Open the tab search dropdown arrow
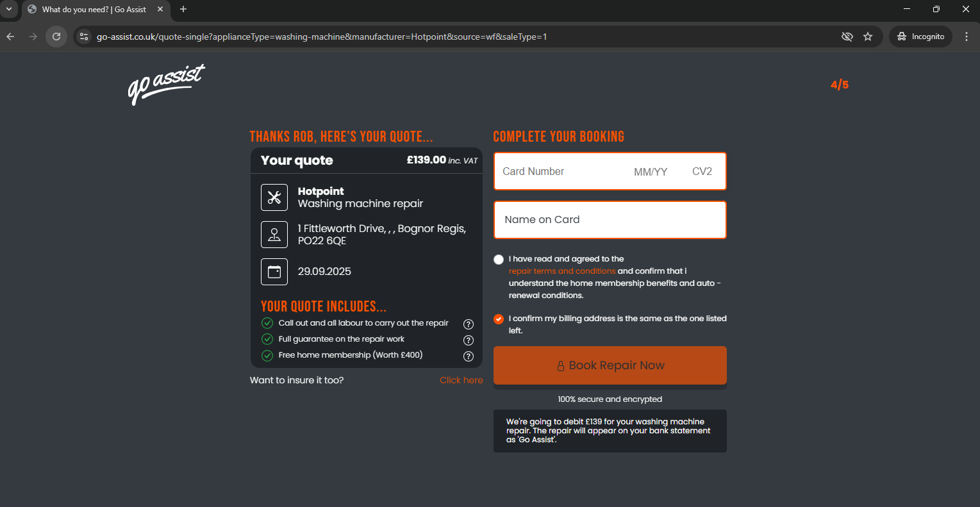980x507 pixels. (9, 9)
